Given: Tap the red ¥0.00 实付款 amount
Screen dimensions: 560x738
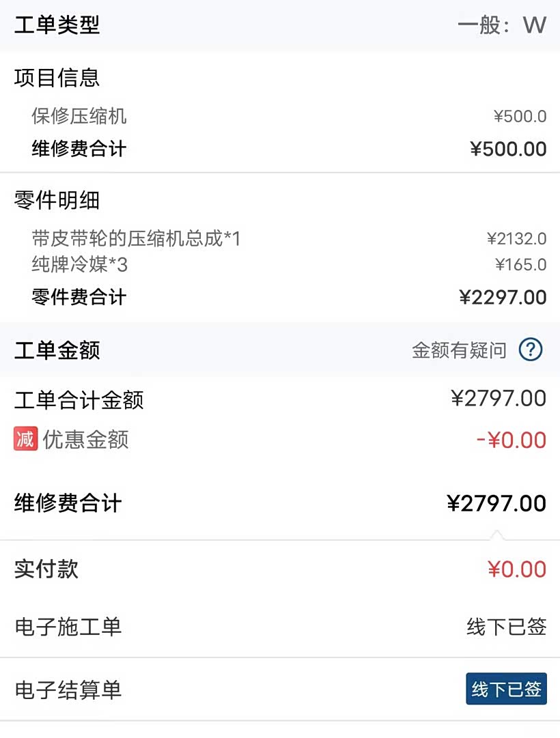Looking at the screenshot, I should (x=517, y=569).
